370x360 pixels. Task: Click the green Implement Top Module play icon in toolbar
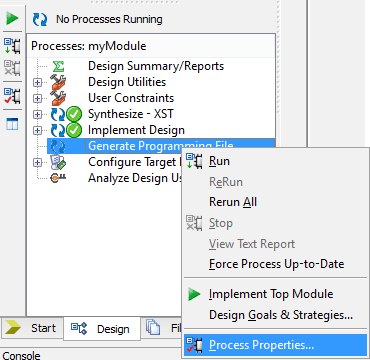[x=12, y=18]
